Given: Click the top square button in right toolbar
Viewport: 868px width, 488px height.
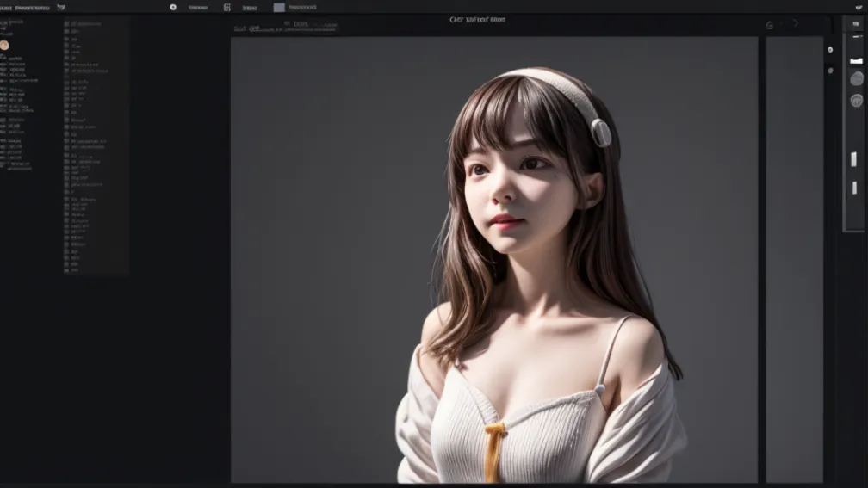Looking at the screenshot, I should tap(856, 24).
